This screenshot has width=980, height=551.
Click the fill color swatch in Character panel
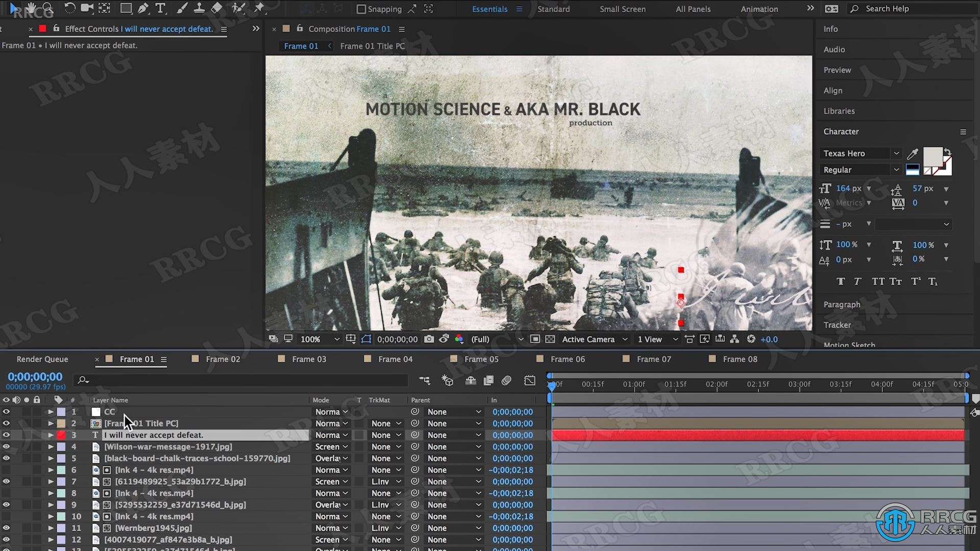(x=933, y=157)
